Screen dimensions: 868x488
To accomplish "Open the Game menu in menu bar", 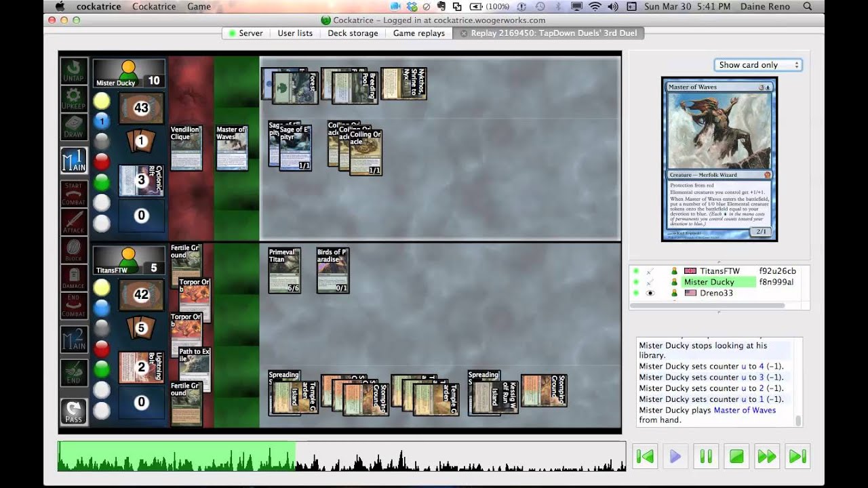I will 199,7.
